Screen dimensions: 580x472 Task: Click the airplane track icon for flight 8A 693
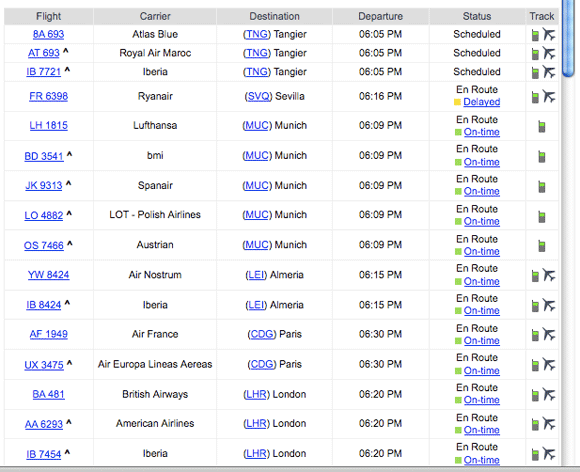point(549,34)
